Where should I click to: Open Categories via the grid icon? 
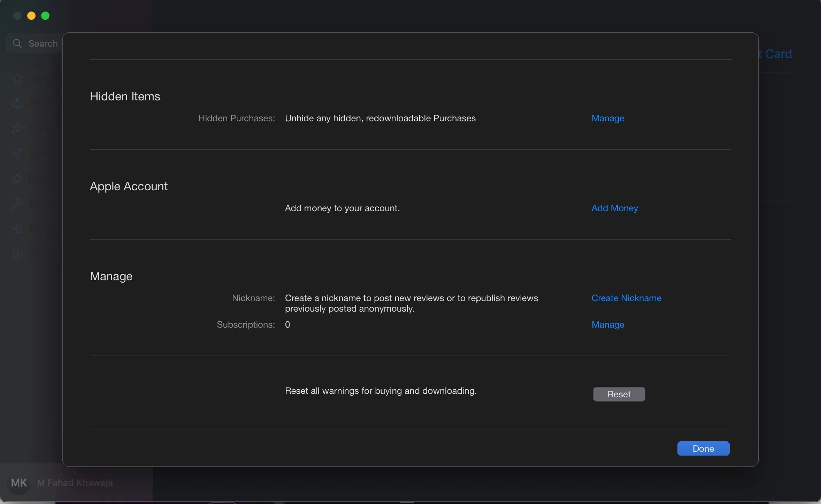16,229
